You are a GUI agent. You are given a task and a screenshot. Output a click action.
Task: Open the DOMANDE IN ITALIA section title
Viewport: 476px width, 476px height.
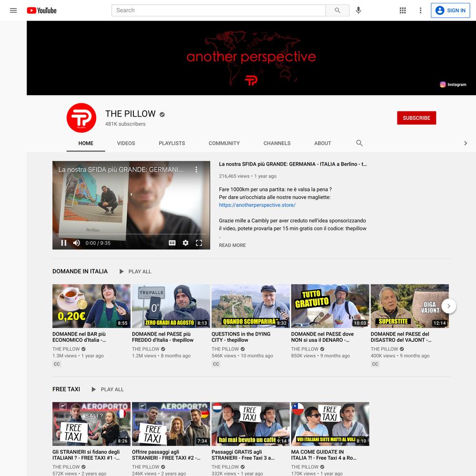click(80, 271)
